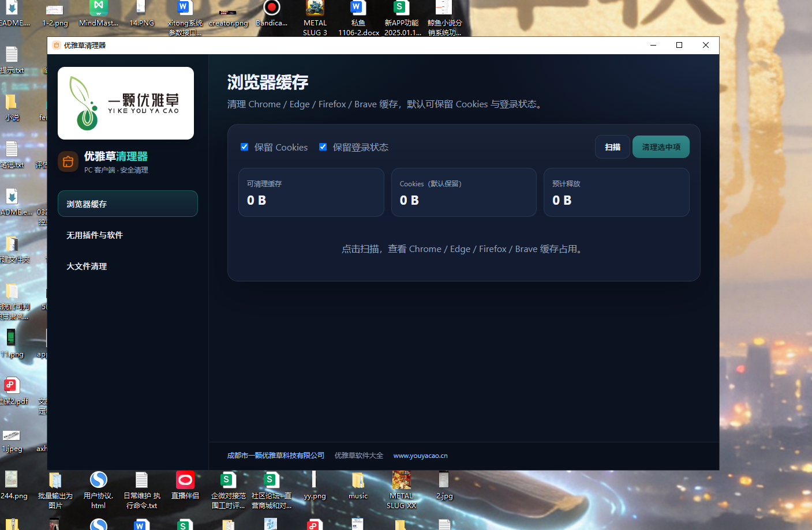Maximize the 优雅草清理器 window
The width and height of the screenshot is (812, 530).
click(679, 45)
